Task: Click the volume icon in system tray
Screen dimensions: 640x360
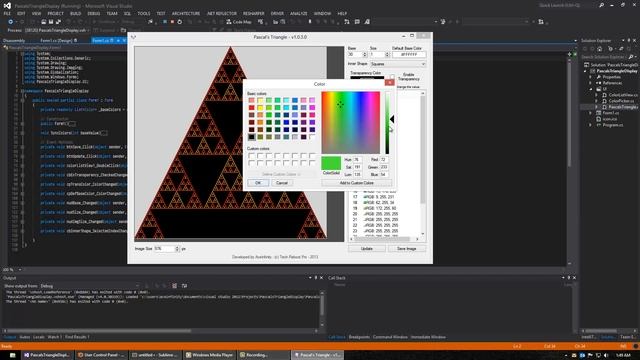Action: pyautogui.click(x=606, y=356)
